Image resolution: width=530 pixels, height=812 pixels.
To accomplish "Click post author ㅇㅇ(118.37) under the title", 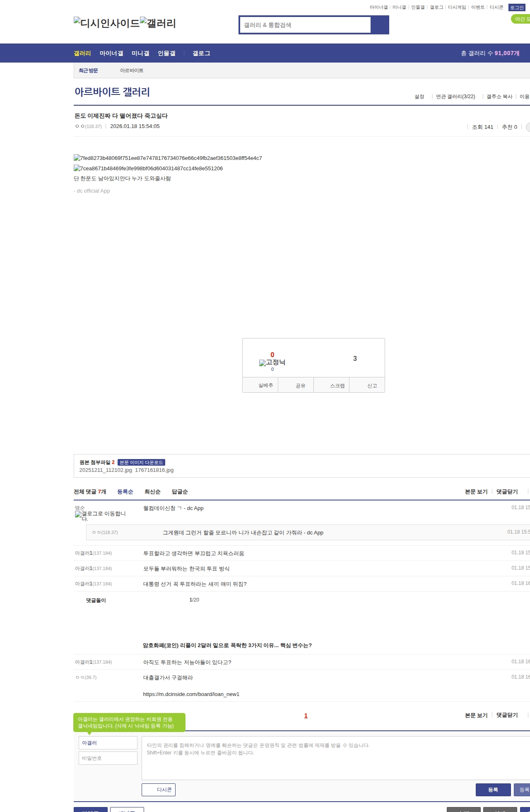I will click(x=88, y=126).
